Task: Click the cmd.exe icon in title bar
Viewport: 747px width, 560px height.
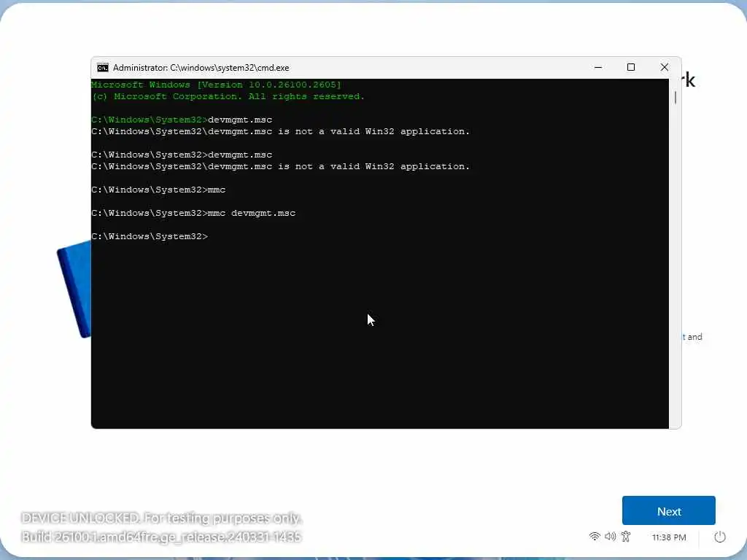Action: coord(102,68)
